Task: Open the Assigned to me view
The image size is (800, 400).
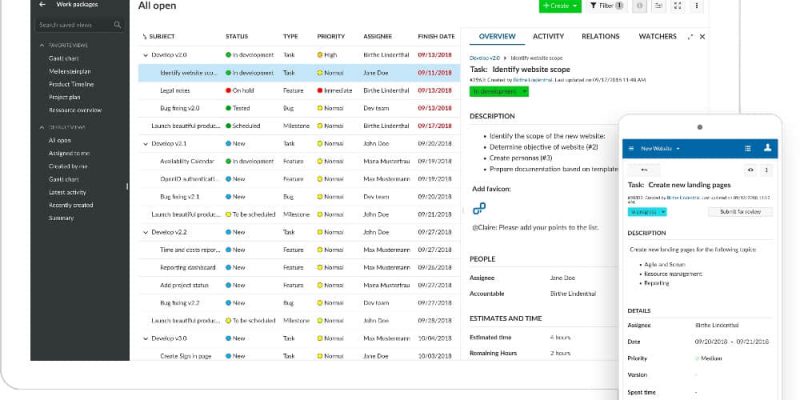Action: (x=69, y=153)
